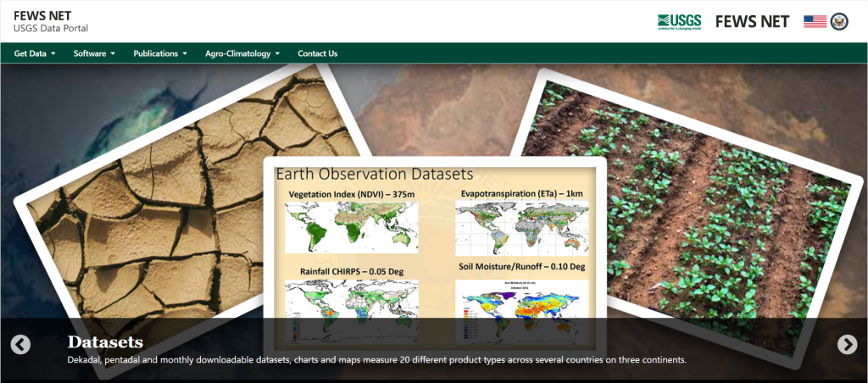Viewport: 868px width, 383px height.
Task: Click the Evapotranspiration ETa world map
Action: [521, 227]
